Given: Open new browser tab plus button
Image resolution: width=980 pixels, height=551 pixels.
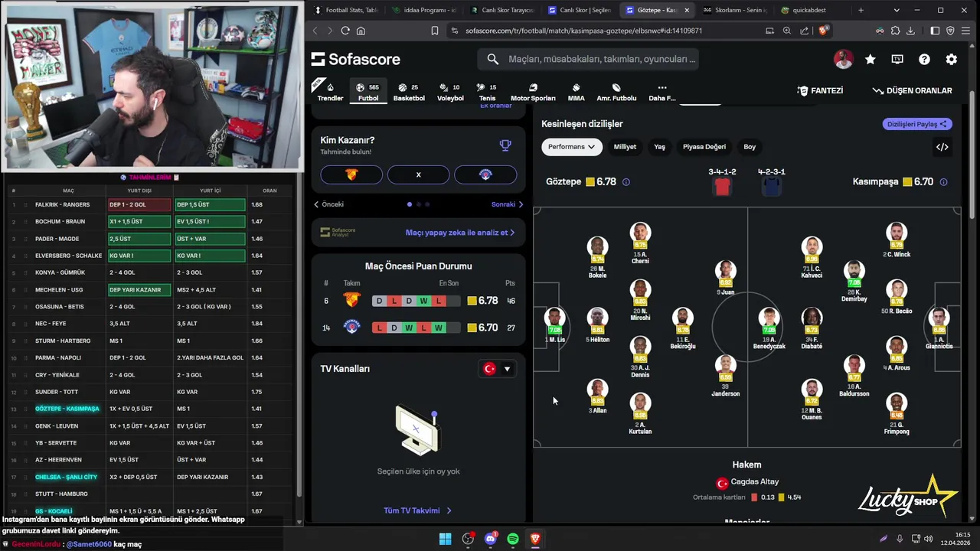Looking at the screenshot, I should click(861, 10).
